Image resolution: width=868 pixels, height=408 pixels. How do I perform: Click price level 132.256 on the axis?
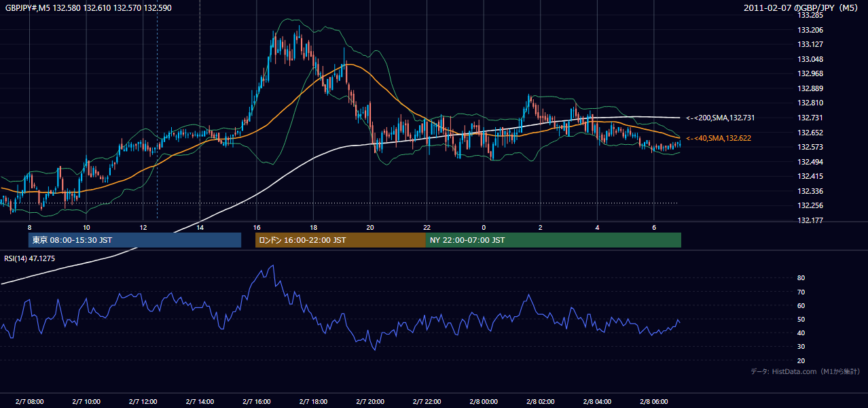[x=810, y=205]
